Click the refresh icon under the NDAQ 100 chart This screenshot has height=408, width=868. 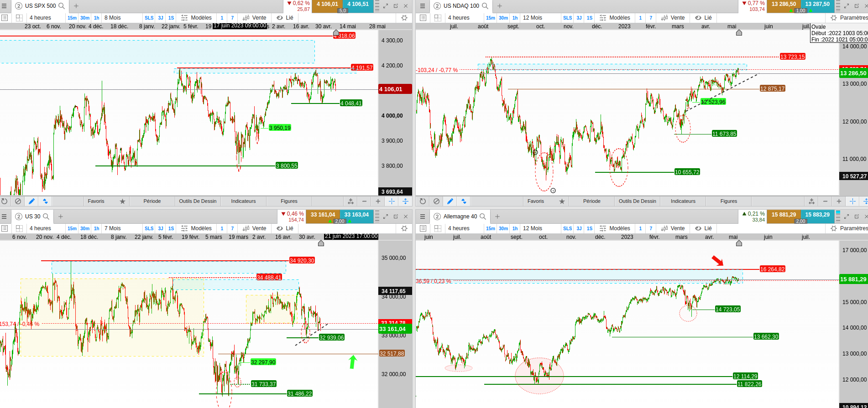423,201
